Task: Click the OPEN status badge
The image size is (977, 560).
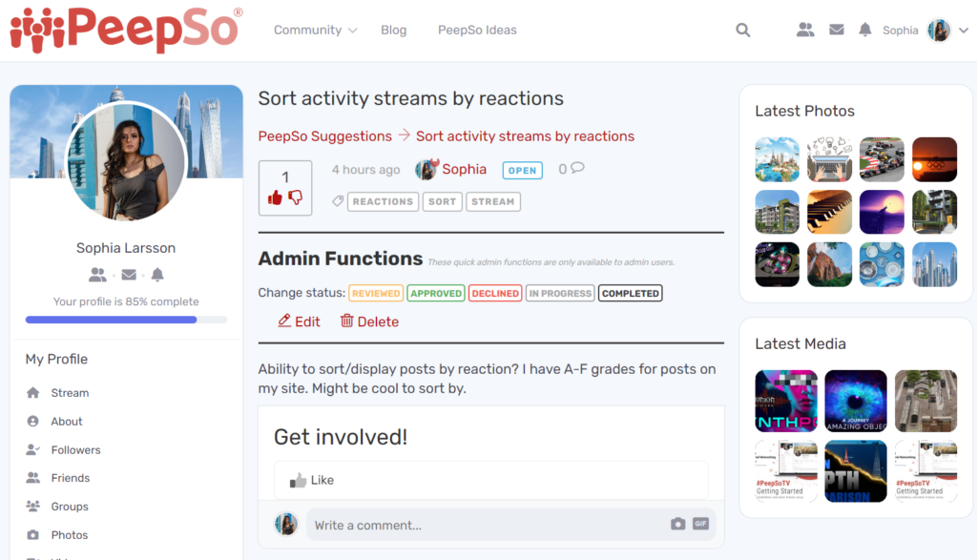Action: pyautogui.click(x=522, y=170)
